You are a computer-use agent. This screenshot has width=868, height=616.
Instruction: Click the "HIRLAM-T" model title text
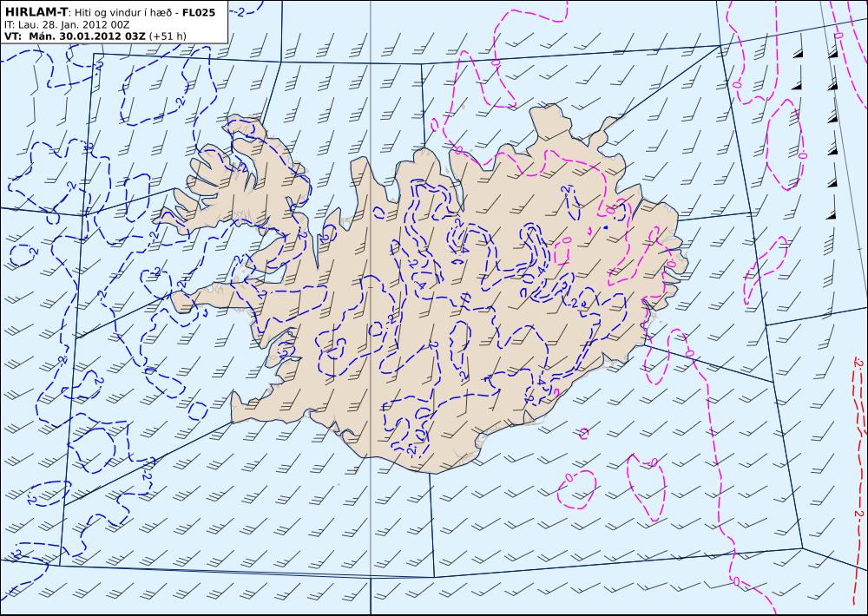pos(36,12)
